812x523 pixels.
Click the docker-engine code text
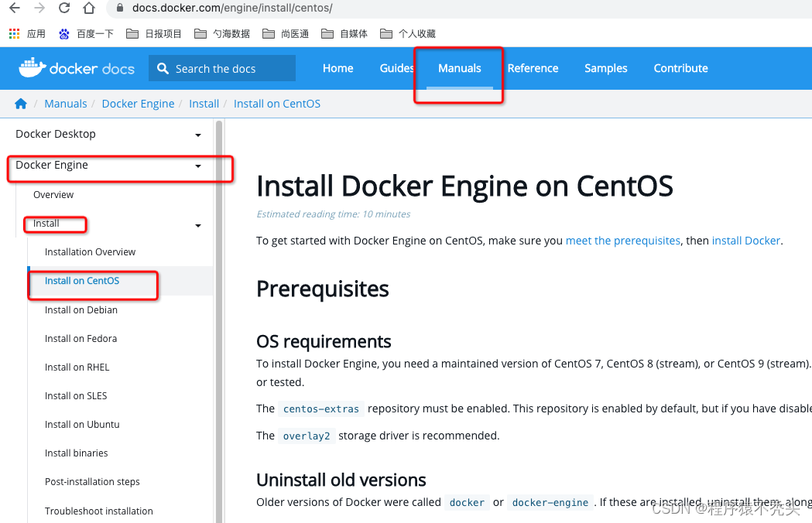coord(550,502)
